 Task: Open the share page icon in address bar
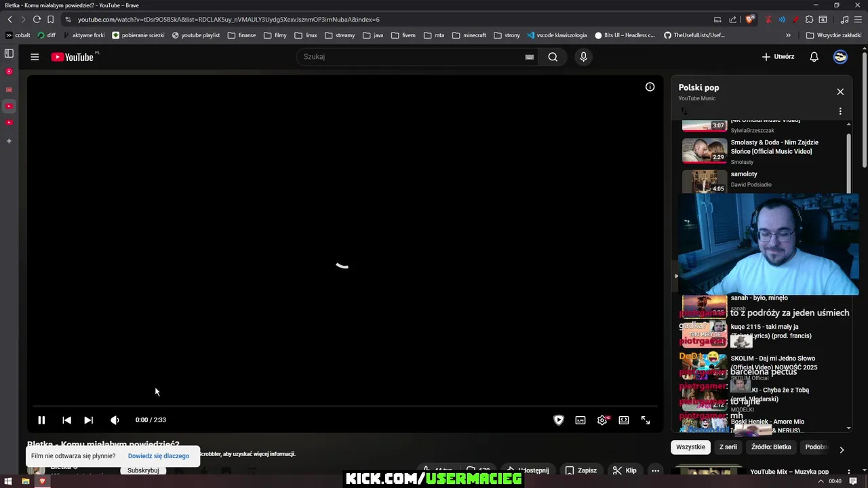coord(732,20)
